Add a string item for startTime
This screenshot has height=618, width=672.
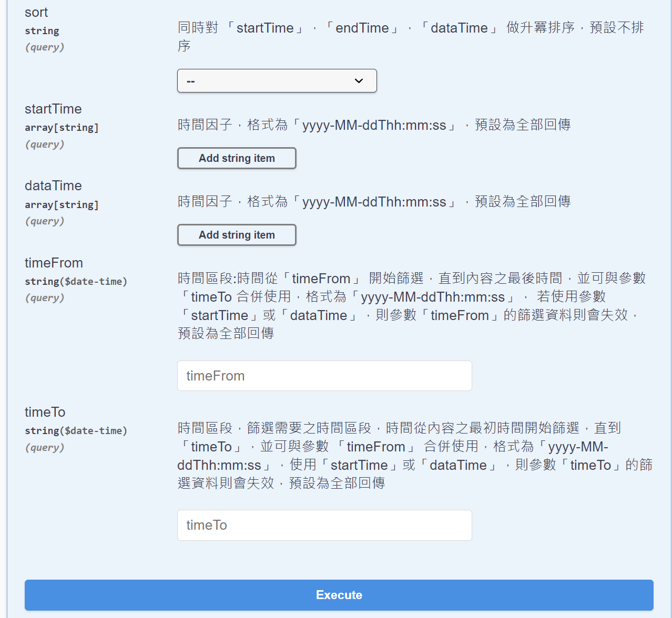pyautogui.click(x=237, y=158)
